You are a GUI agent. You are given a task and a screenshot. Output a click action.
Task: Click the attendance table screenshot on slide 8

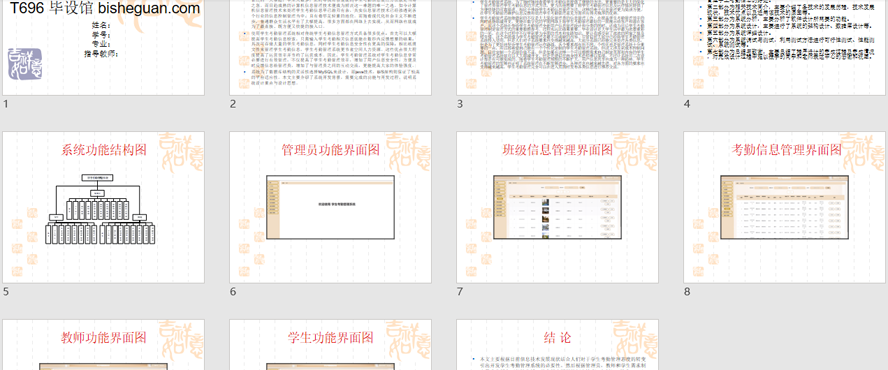pos(785,207)
